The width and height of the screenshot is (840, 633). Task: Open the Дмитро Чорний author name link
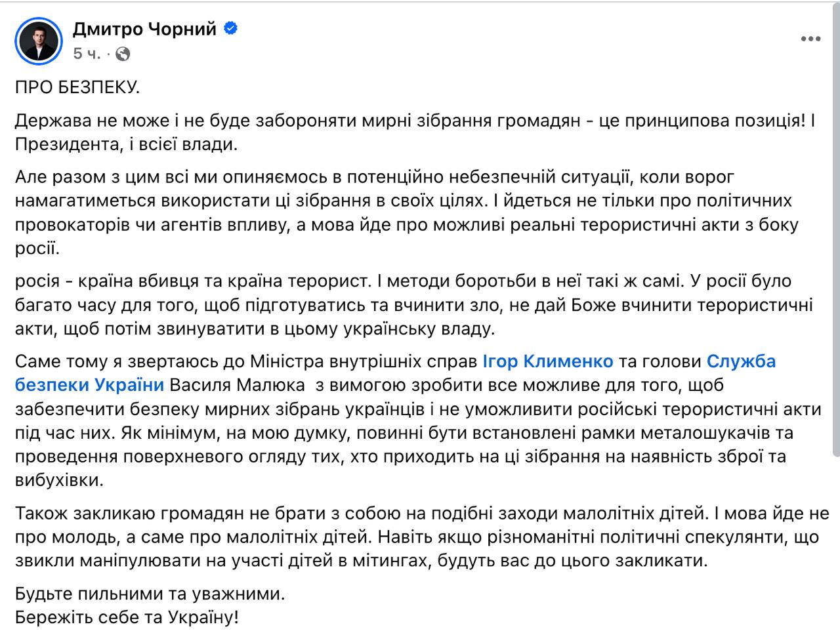point(144,29)
